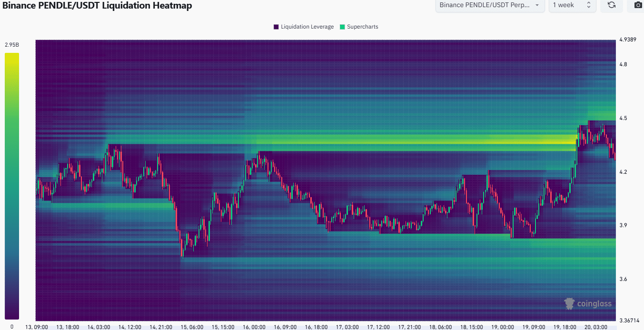Click the 4.5 price axis label
Screen dimensions: 644x330
coord(623,118)
